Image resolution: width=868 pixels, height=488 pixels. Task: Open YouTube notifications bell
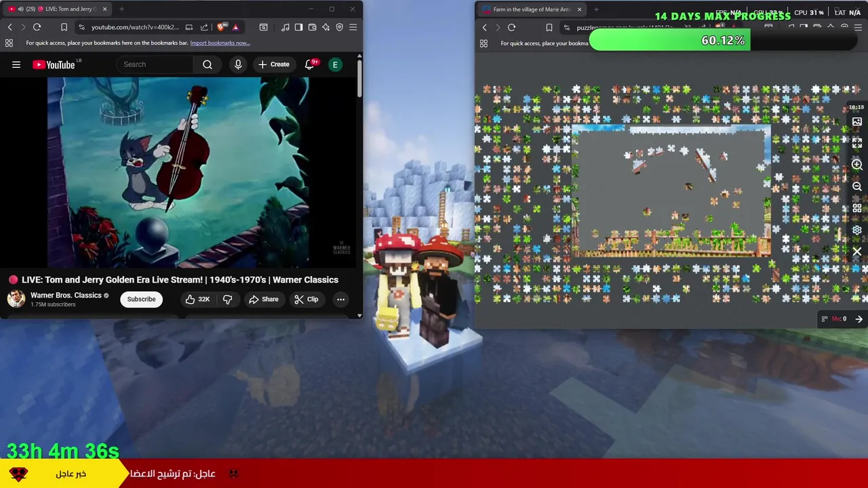310,64
